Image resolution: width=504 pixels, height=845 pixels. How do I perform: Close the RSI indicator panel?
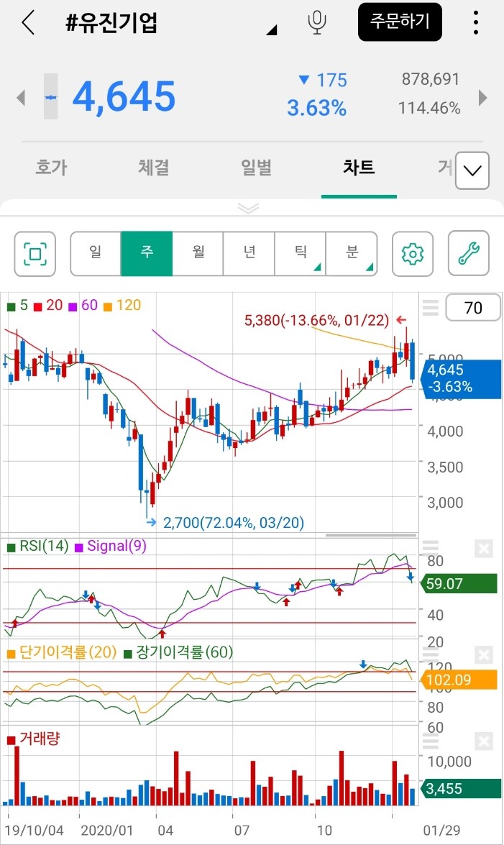click(x=484, y=549)
